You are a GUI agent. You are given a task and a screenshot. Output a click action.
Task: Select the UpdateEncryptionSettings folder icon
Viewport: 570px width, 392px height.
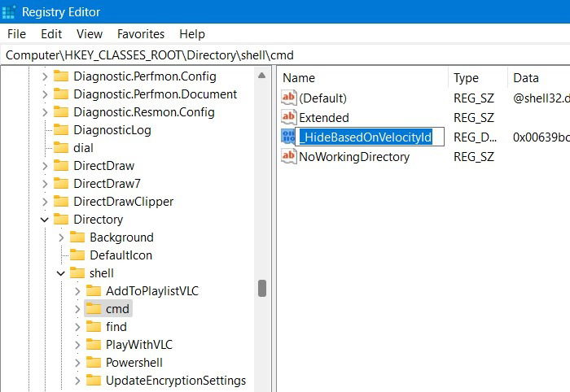point(94,380)
